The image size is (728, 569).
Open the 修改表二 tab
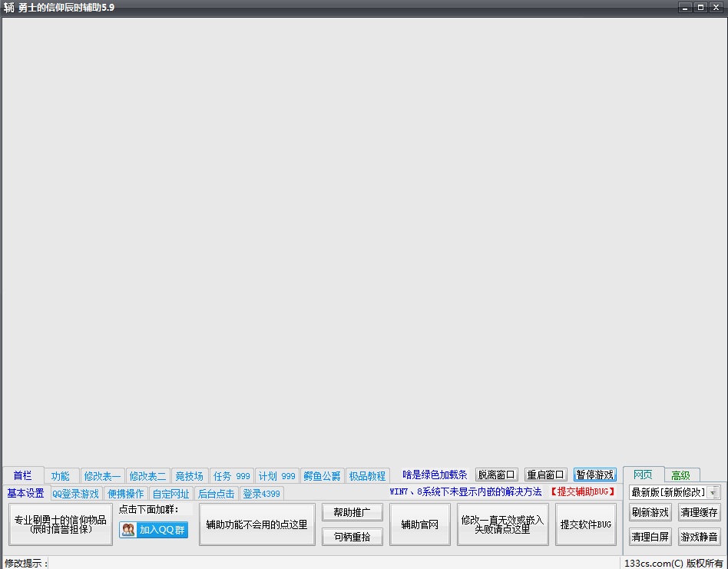point(147,476)
